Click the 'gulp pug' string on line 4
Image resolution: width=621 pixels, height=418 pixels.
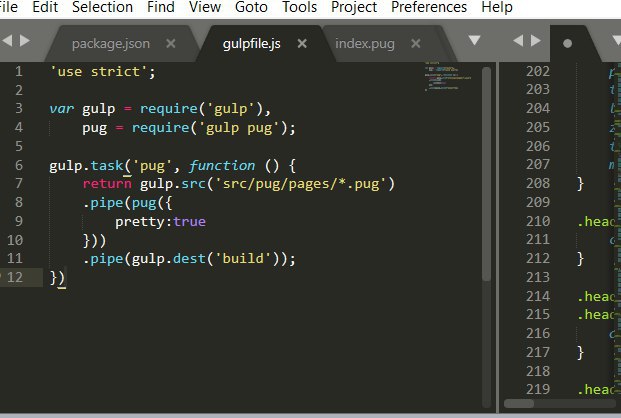point(239,128)
